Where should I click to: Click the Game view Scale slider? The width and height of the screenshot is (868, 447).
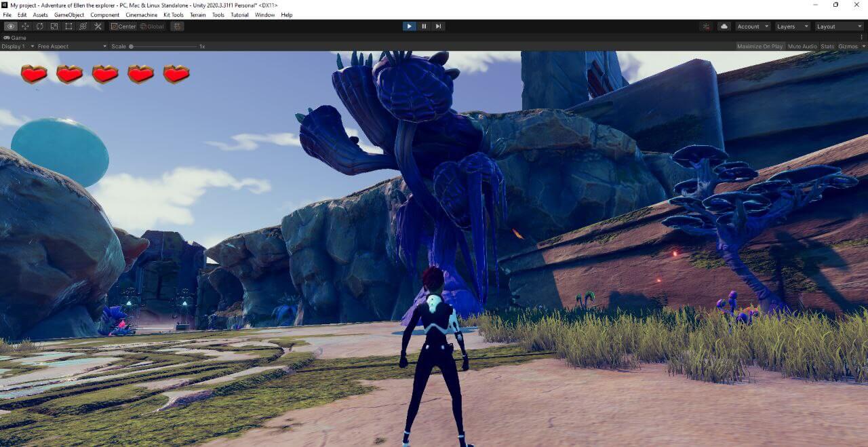[163, 46]
